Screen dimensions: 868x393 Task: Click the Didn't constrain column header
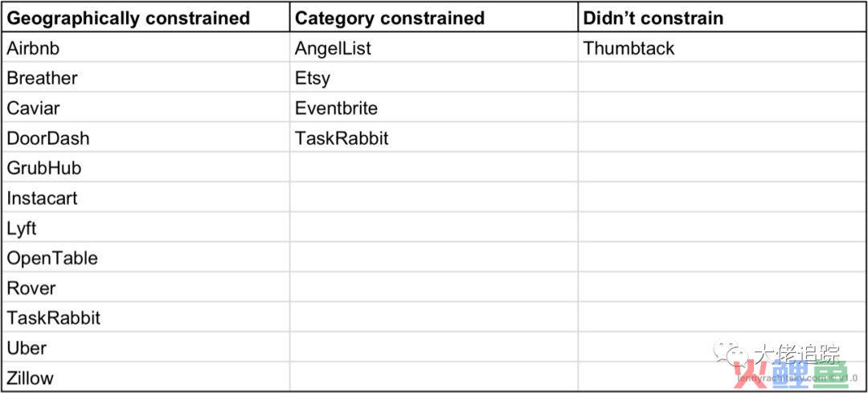pos(723,18)
